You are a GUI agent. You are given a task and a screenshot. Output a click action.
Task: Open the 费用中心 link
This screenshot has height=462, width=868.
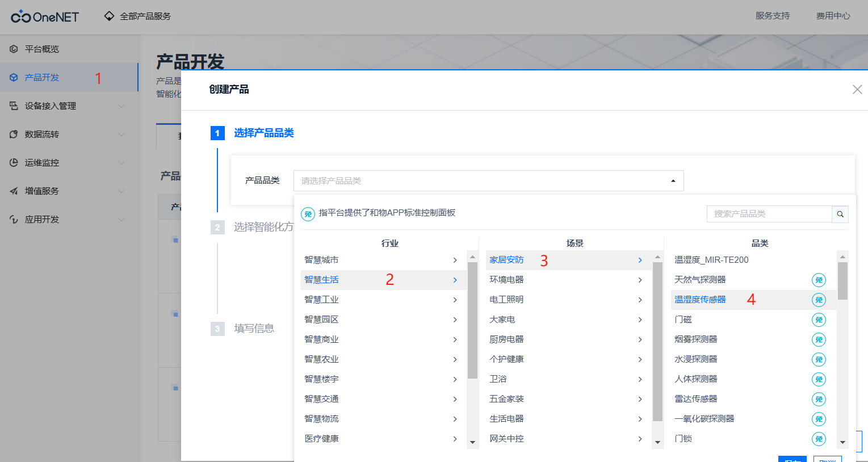pos(833,16)
